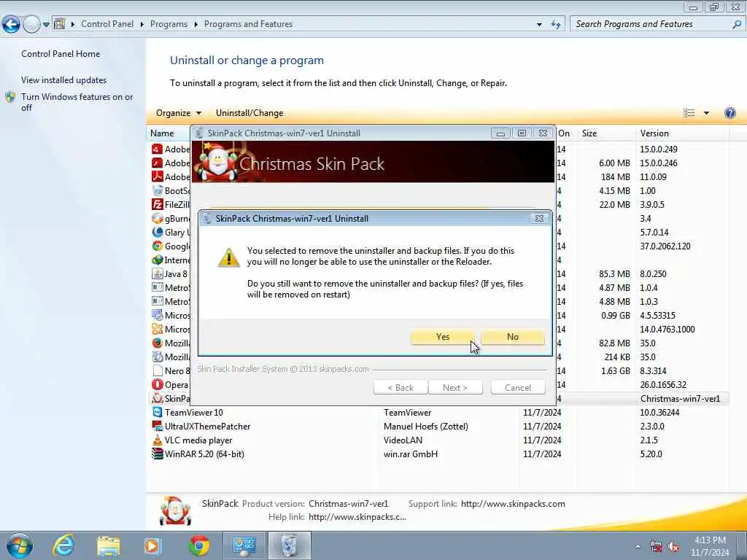Open the view options dropdown arrow

click(706, 113)
